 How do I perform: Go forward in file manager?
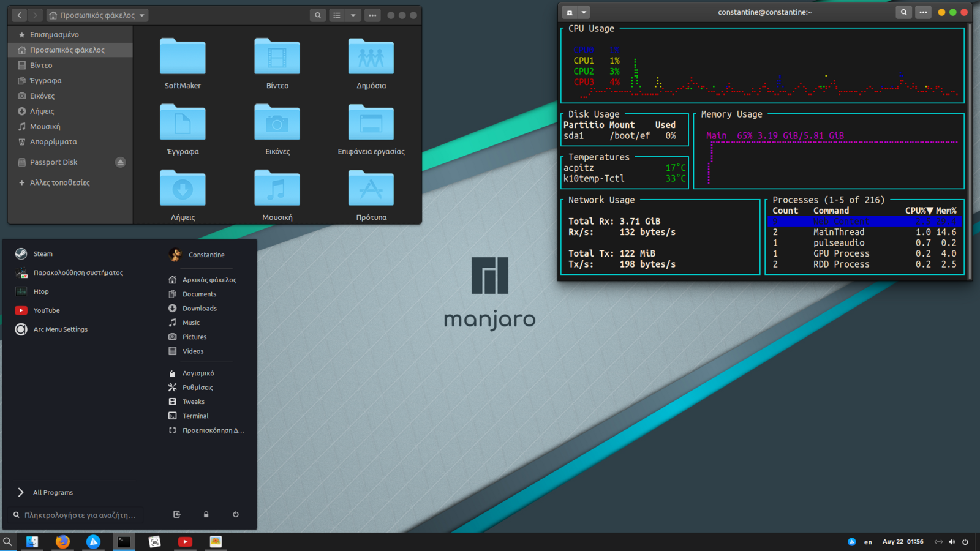[x=35, y=15]
